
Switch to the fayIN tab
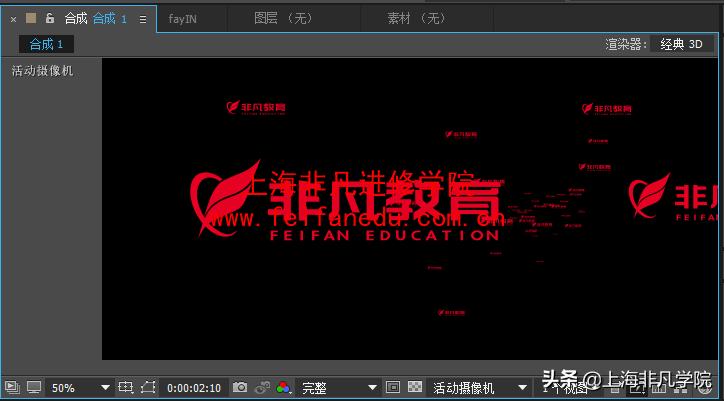click(x=182, y=19)
